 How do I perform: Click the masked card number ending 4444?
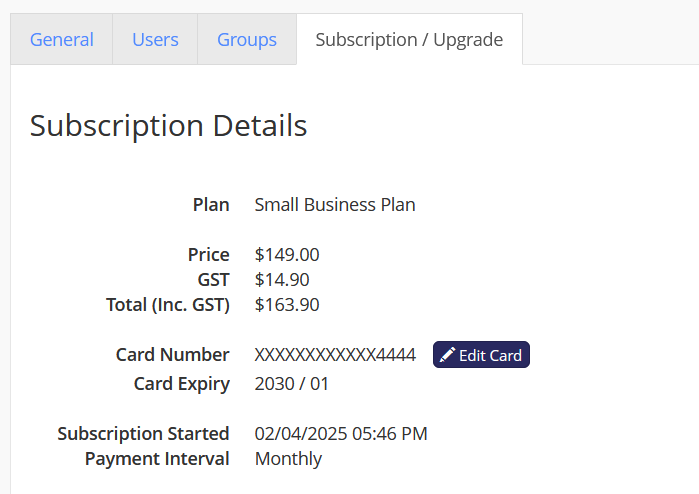[x=335, y=355]
